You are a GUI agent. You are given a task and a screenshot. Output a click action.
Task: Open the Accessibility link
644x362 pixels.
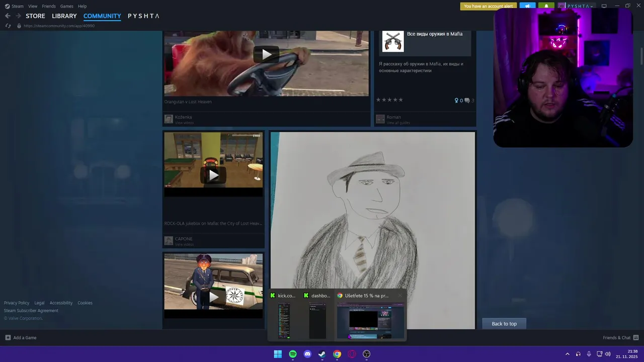(61, 303)
